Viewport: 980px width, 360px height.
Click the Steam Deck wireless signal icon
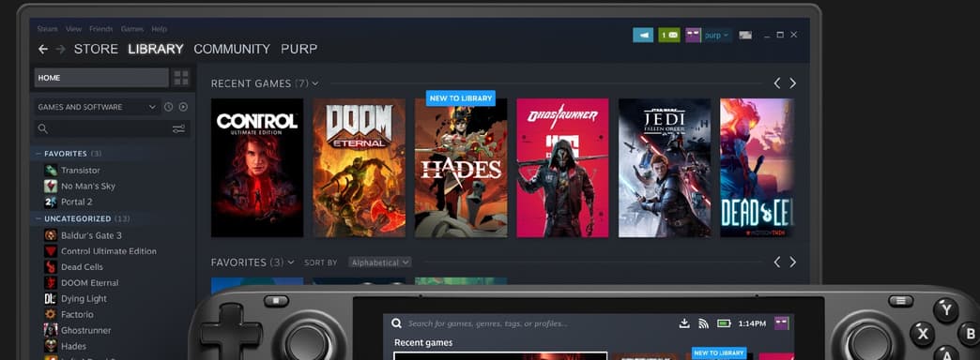point(704,323)
